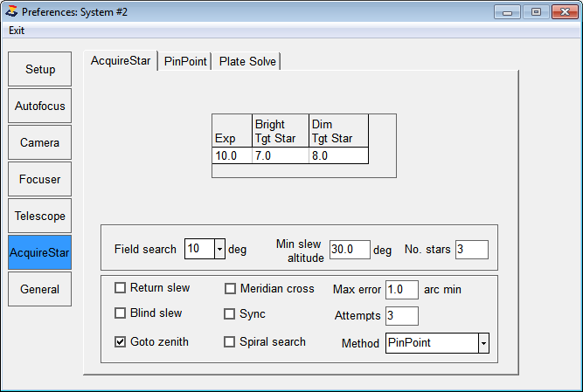Click the Attempts input field
This screenshot has width=583, height=392.
pyautogui.click(x=402, y=316)
